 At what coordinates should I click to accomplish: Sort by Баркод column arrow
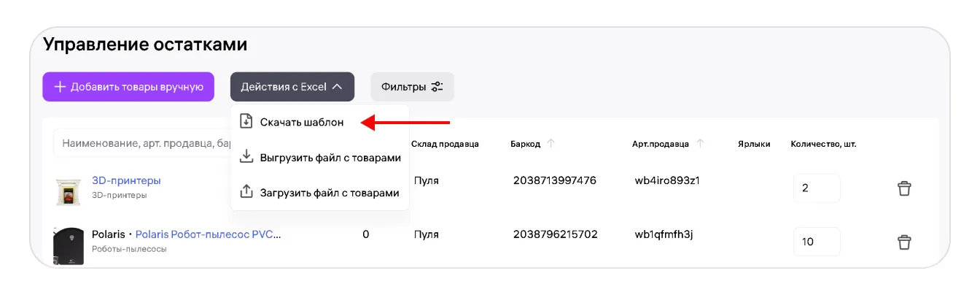pyautogui.click(x=551, y=144)
